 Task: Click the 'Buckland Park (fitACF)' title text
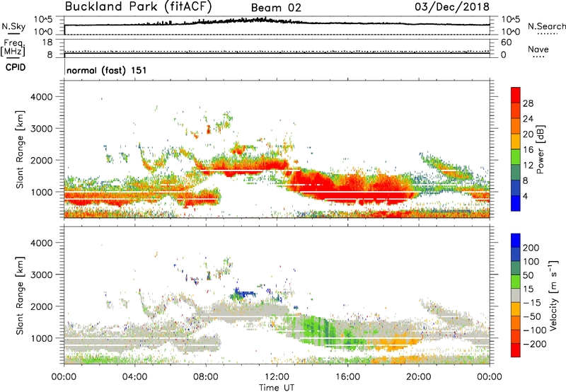[x=138, y=6]
